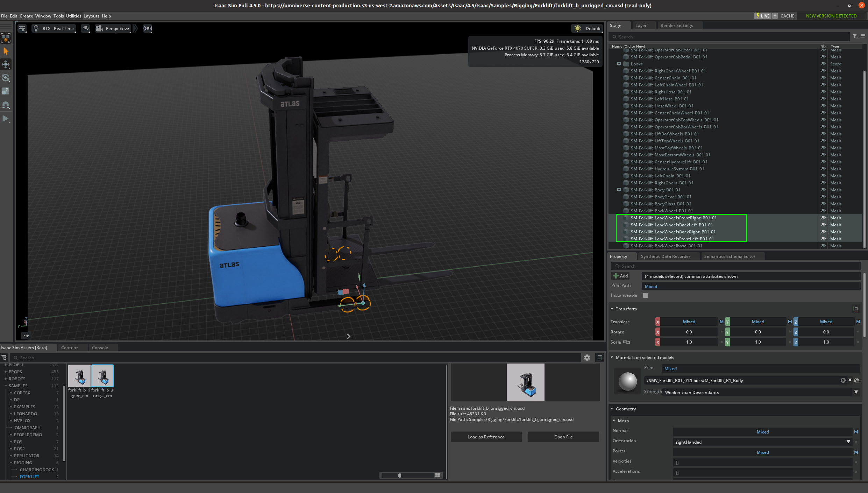Click the Open File button
Viewport: 868px width, 493px height.
(x=563, y=437)
